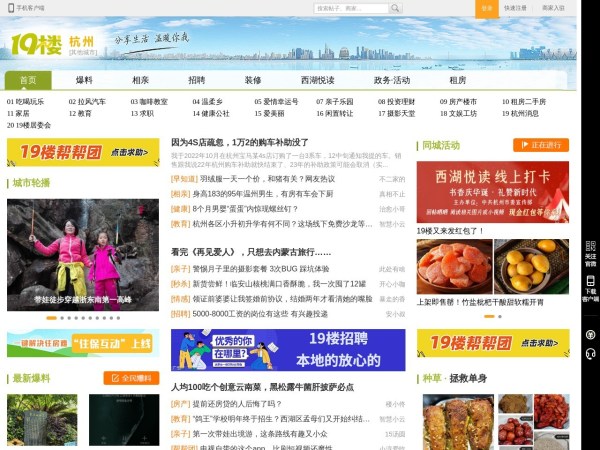Click the 关注官微 QR code icon
Image resolution: width=600 pixels, height=450 pixels.
(590, 246)
